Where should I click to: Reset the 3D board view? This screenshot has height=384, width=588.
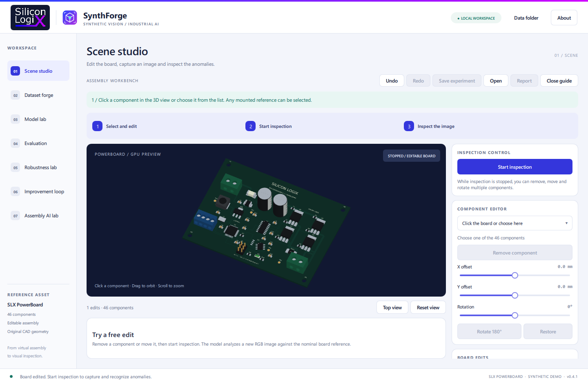[x=428, y=308]
